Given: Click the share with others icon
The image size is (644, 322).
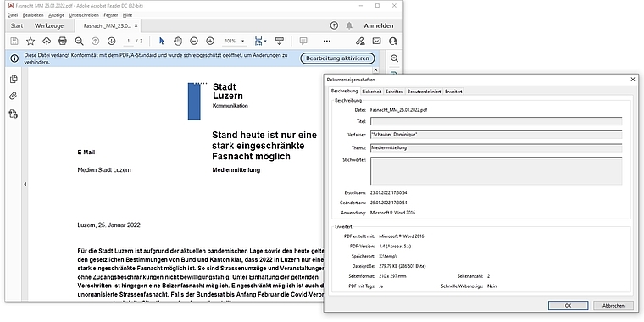Looking at the screenshot, I should (x=393, y=41).
